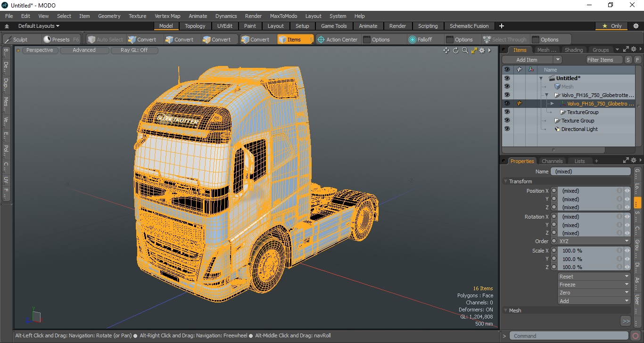The image size is (644, 343).
Task: Open Items panel gear settings
Action: coord(633,49)
